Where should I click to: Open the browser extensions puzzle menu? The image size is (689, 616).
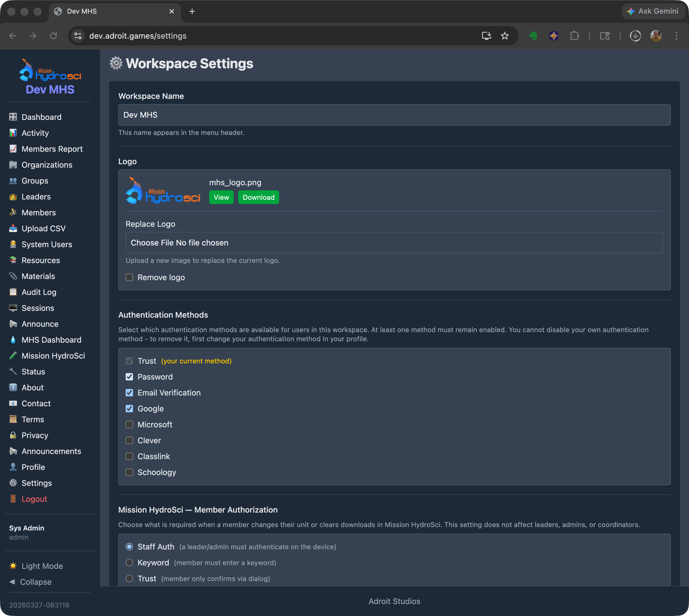574,36
